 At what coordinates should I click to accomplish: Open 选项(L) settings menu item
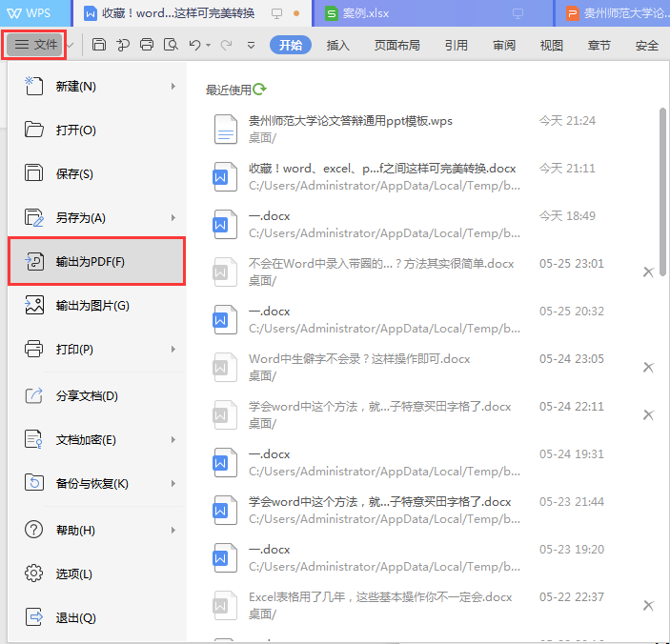[96, 574]
